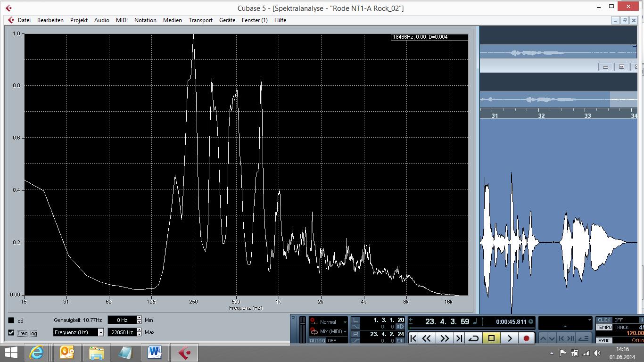Click the primary time display 23.4.3.59
The width and height of the screenshot is (644, 362).
click(447, 321)
